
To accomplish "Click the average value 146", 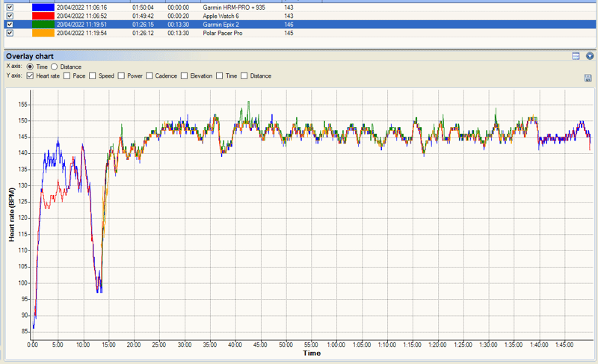I will pyautogui.click(x=289, y=25).
